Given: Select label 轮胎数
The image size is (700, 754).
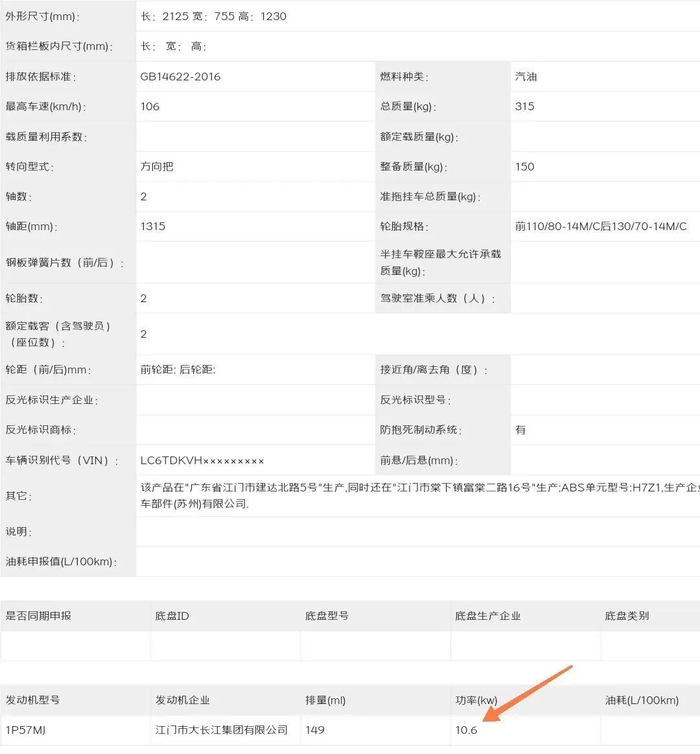Looking at the screenshot, I should (24, 299).
